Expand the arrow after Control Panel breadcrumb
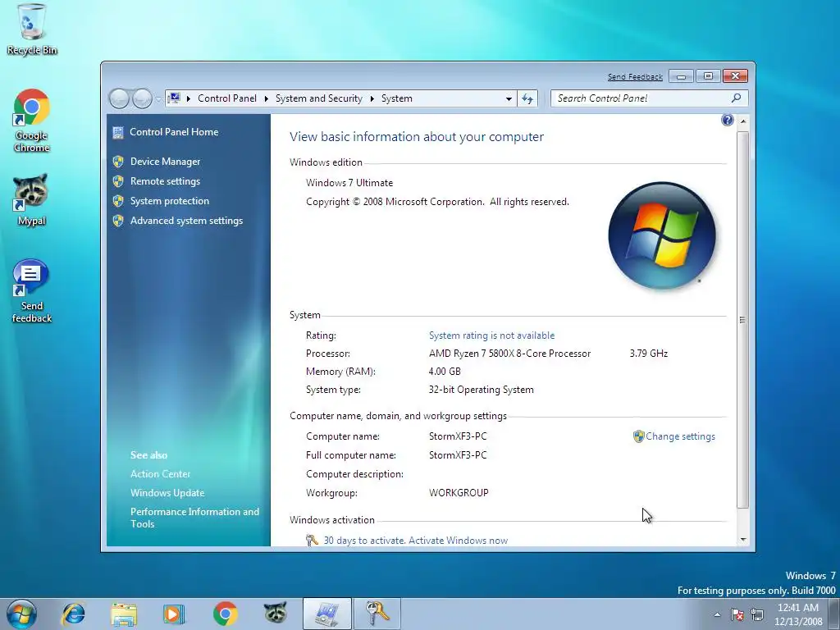The height and width of the screenshot is (630, 840). click(267, 98)
